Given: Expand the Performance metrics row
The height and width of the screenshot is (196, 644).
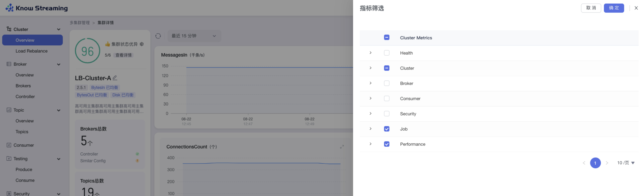Looking at the screenshot, I should [x=371, y=144].
